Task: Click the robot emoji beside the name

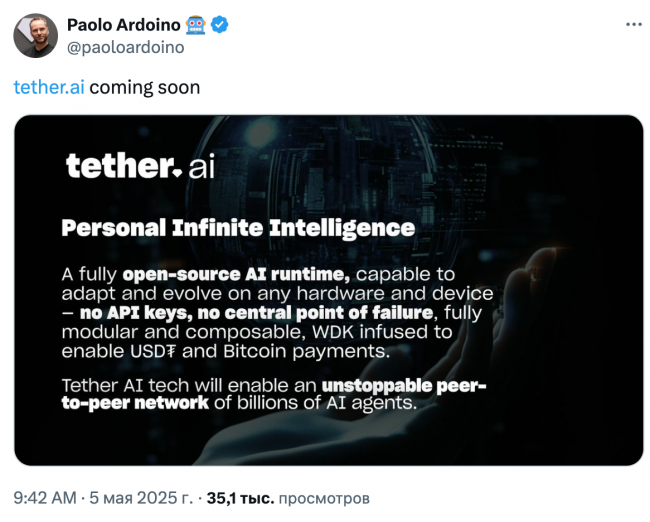Action: pos(195,25)
